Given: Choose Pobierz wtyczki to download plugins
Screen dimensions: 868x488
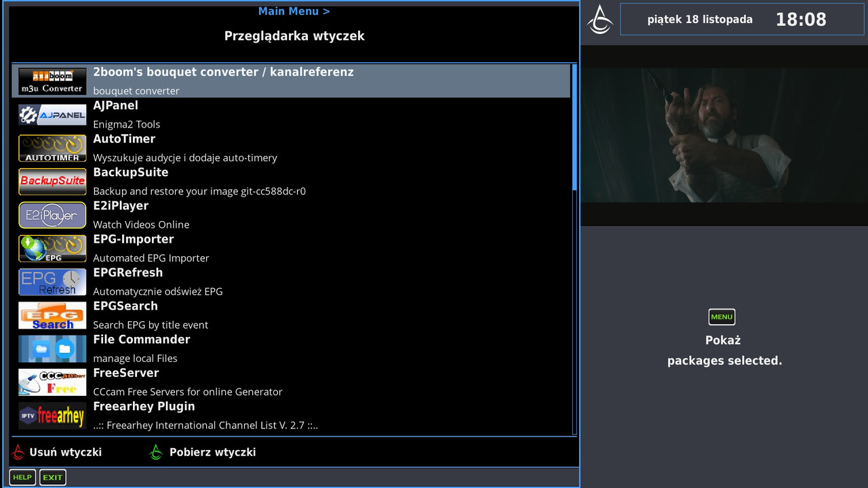Looking at the screenshot, I should pos(212,452).
